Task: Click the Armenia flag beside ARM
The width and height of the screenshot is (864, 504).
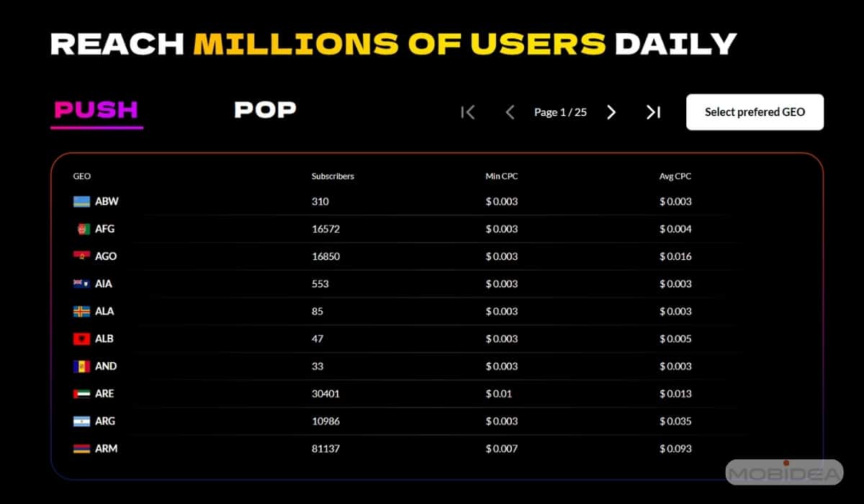Action: [81, 449]
